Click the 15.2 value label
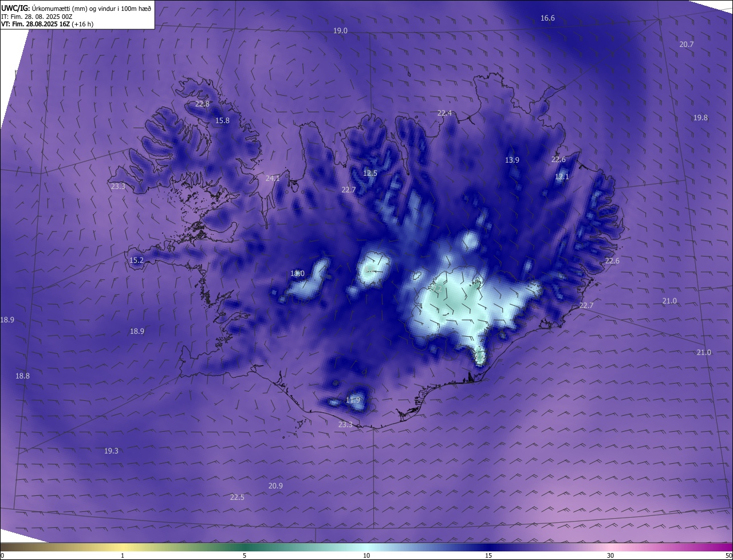This screenshot has width=733, height=560. 136,261
